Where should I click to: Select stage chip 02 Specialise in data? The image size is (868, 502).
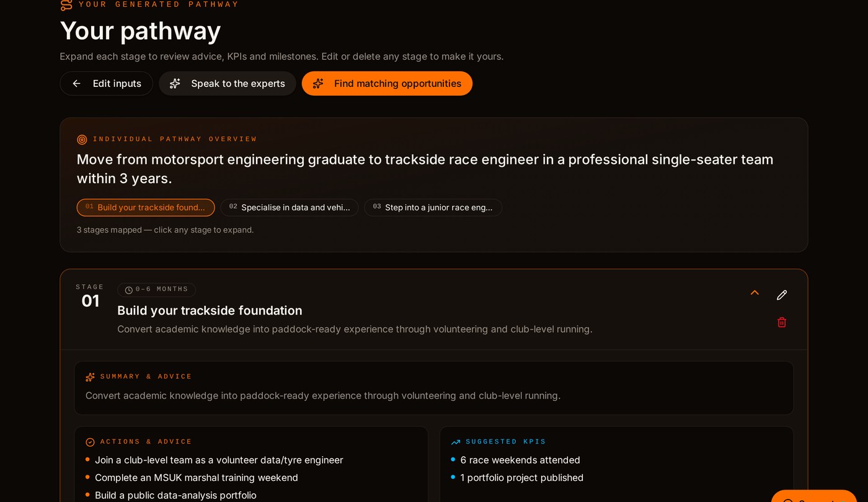(x=290, y=207)
